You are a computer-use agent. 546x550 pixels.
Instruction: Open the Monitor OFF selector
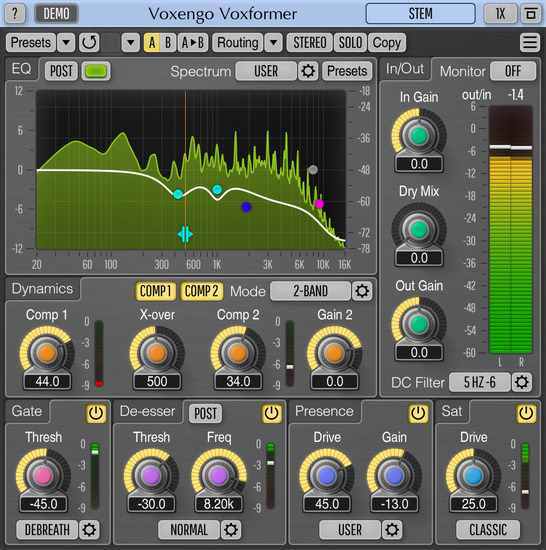[x=513, y=71]
